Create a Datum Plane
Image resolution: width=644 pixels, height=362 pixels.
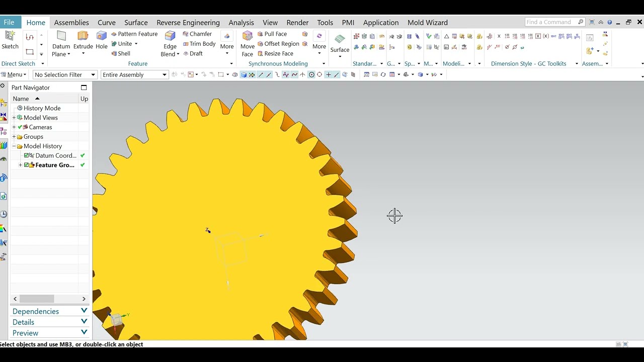pyautogui.click(x=61, y=44)
